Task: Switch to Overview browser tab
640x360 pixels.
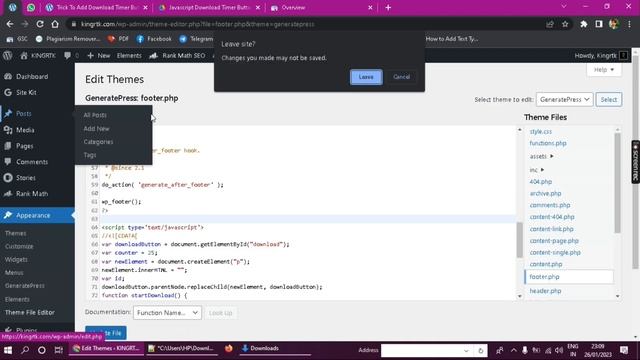Action: 322,7
